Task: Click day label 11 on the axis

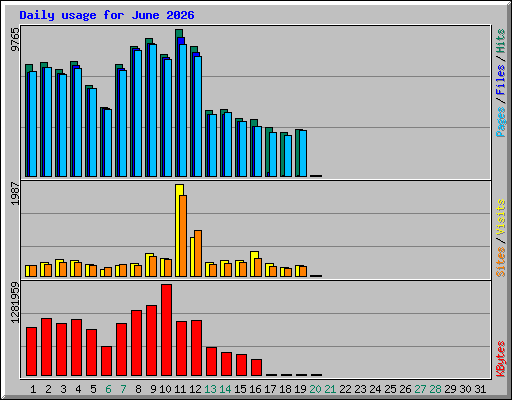Action: 180,389
